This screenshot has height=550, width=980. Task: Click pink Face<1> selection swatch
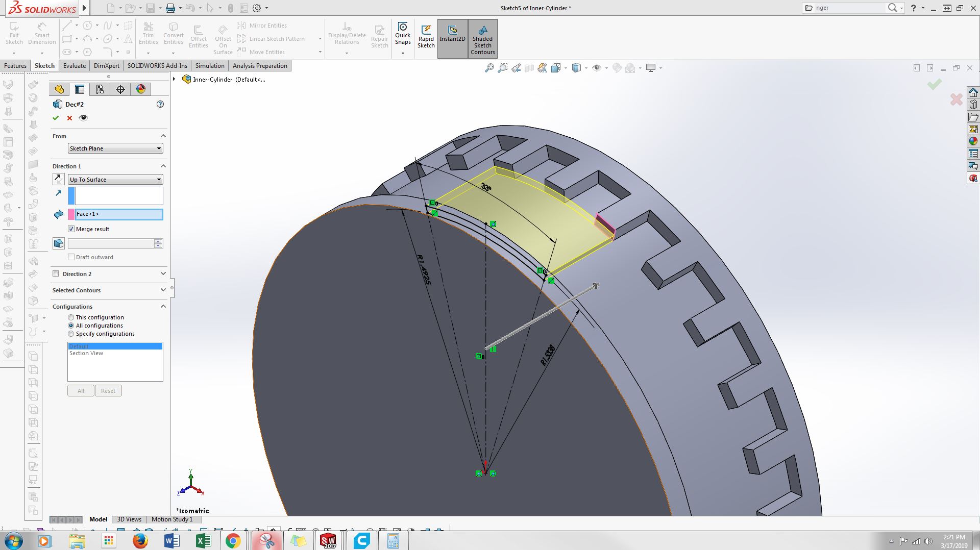(71, 214)
